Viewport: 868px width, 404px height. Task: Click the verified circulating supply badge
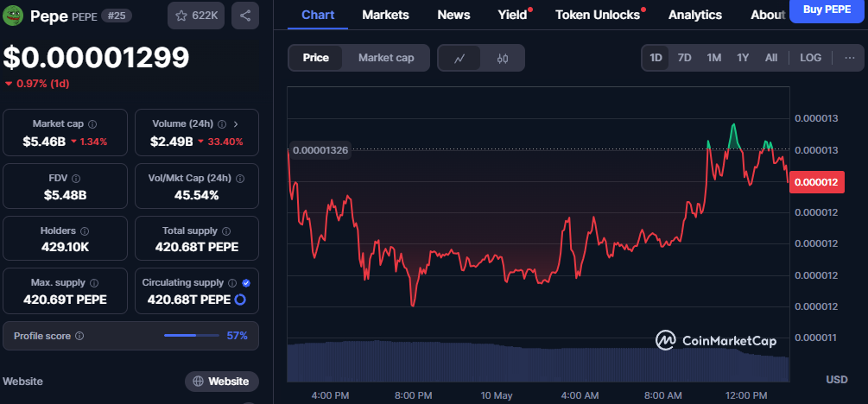point(246,283)
